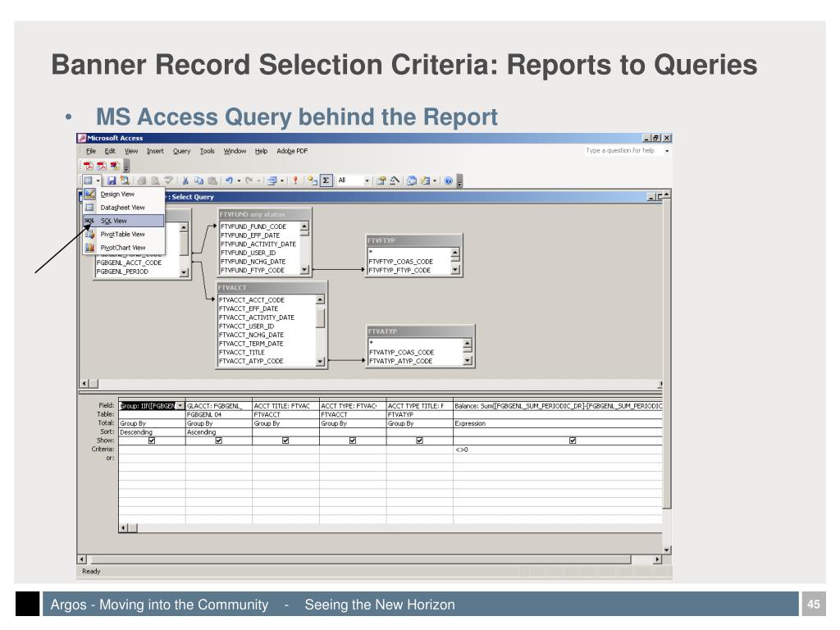Open Microsoft Access Help icon
Viewport: 840px width, 630px height.
point(449,180)
